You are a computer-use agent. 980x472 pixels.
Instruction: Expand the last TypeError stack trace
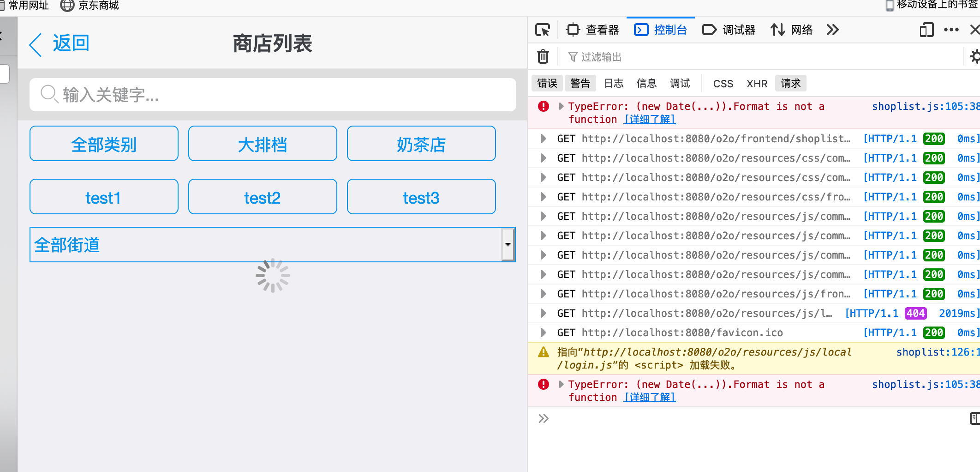(561, 384)
